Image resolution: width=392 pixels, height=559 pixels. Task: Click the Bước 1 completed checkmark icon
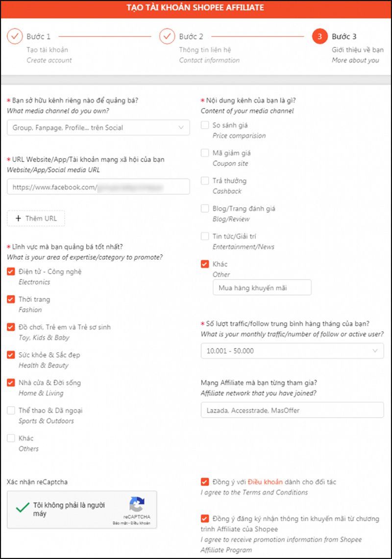(x=15, y=36)
